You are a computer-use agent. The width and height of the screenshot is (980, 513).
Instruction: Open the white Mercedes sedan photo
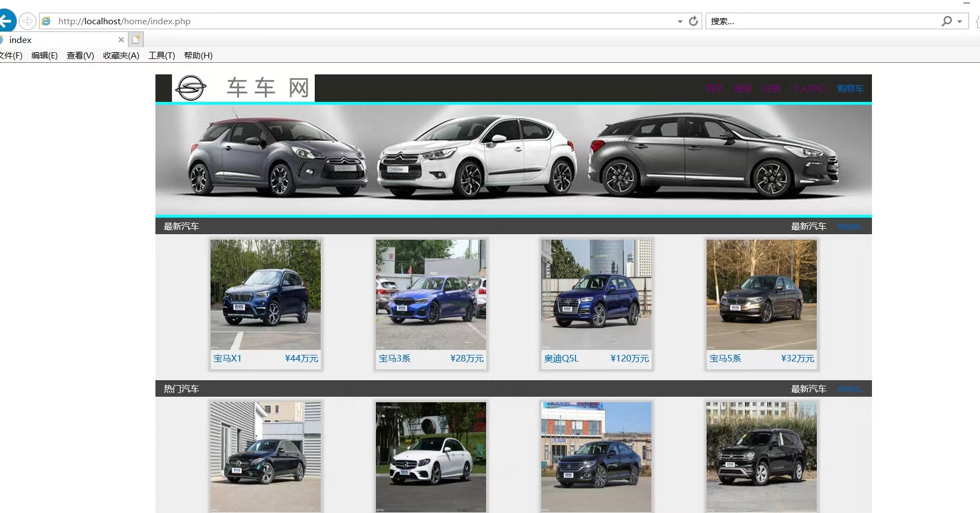431,457
